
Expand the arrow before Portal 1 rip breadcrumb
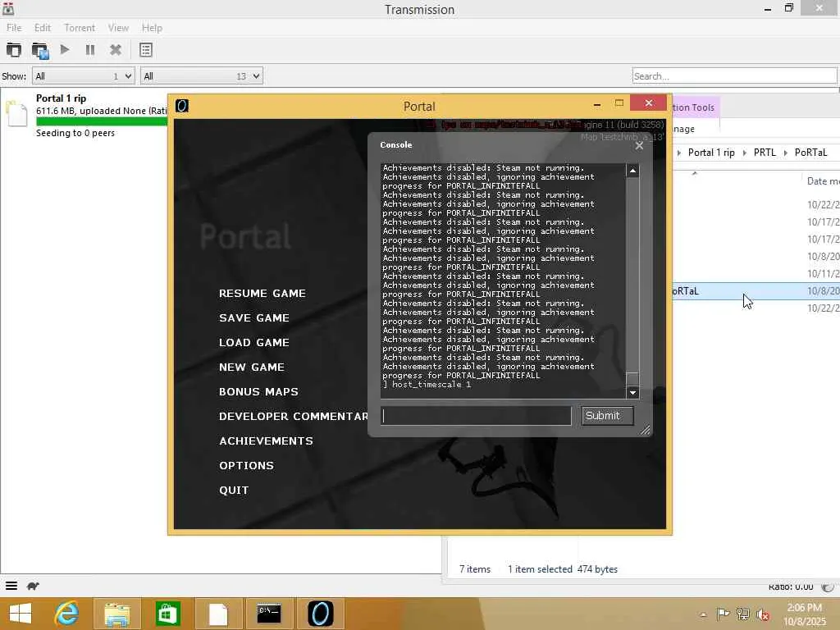(678, 153)
